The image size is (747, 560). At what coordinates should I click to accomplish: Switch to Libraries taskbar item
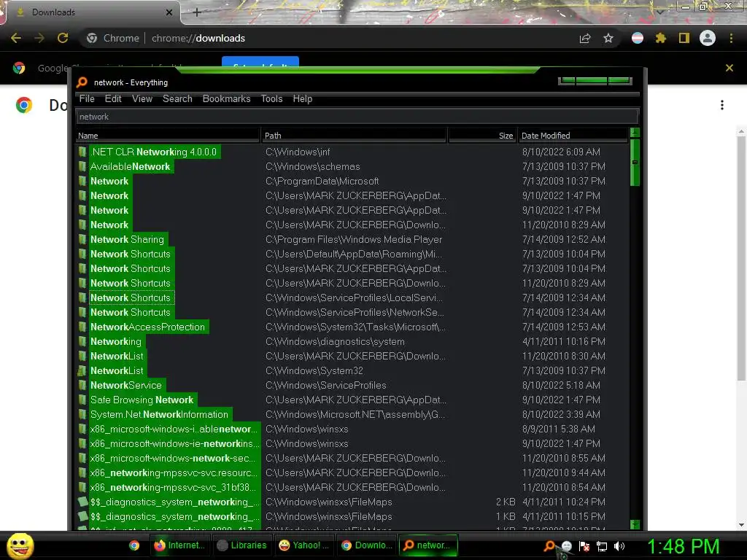[x=243, y=545]
